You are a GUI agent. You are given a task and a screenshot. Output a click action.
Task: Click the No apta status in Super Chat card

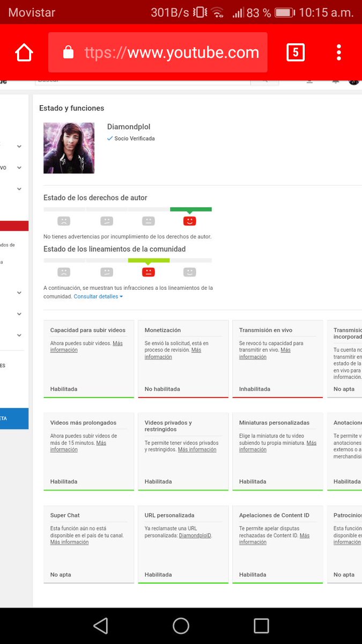click(61, 575)
